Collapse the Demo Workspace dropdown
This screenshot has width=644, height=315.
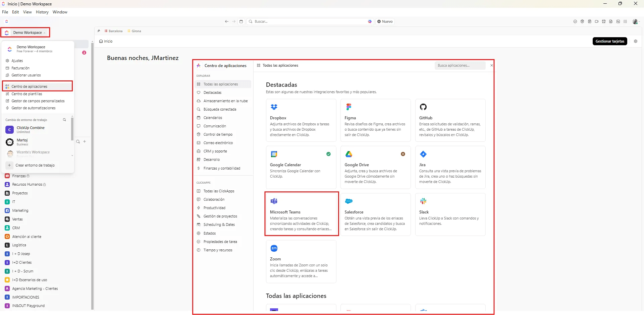(45, 33)
